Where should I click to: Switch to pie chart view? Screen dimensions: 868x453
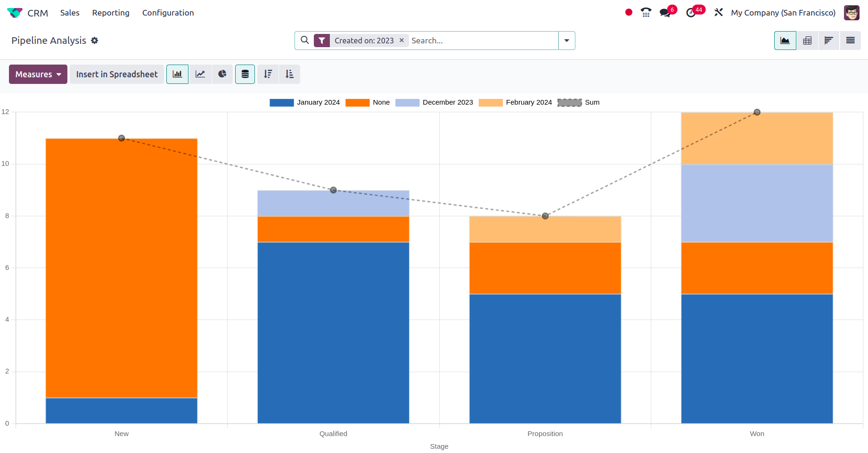tap(222, 74)
